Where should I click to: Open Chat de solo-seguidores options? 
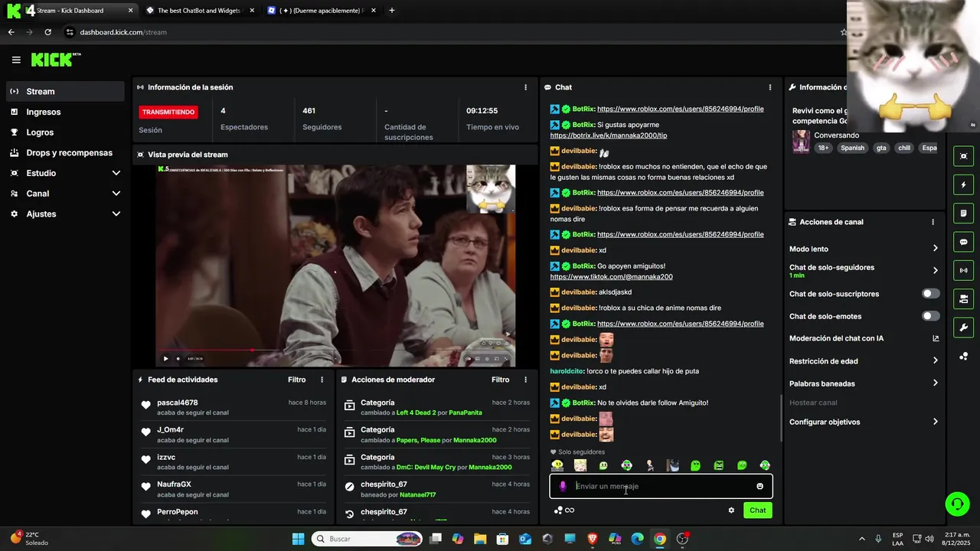click(x=864, y=271)
